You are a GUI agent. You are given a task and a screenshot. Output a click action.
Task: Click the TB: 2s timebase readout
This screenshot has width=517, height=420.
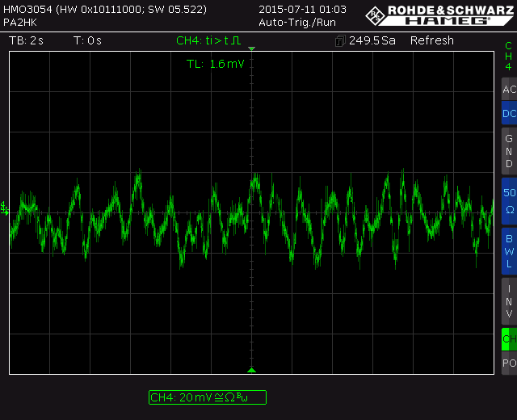(26, 40)
